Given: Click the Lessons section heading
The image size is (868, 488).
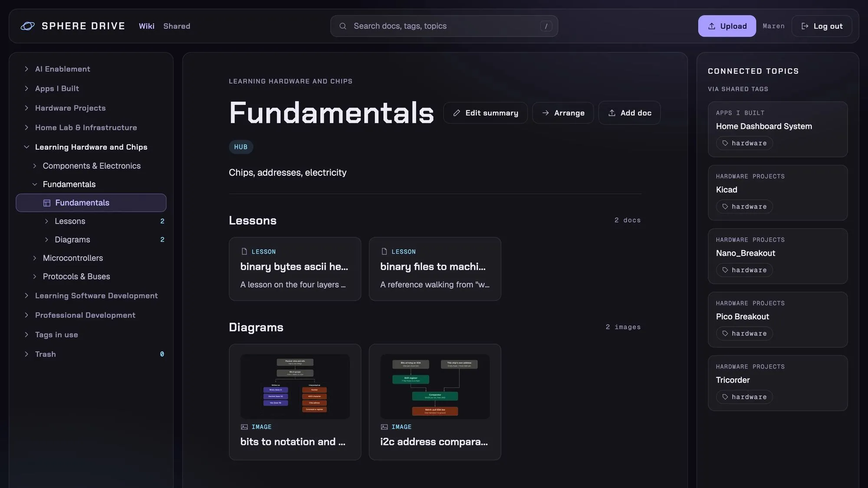Looking at the screenshot, I should (253, 220).
